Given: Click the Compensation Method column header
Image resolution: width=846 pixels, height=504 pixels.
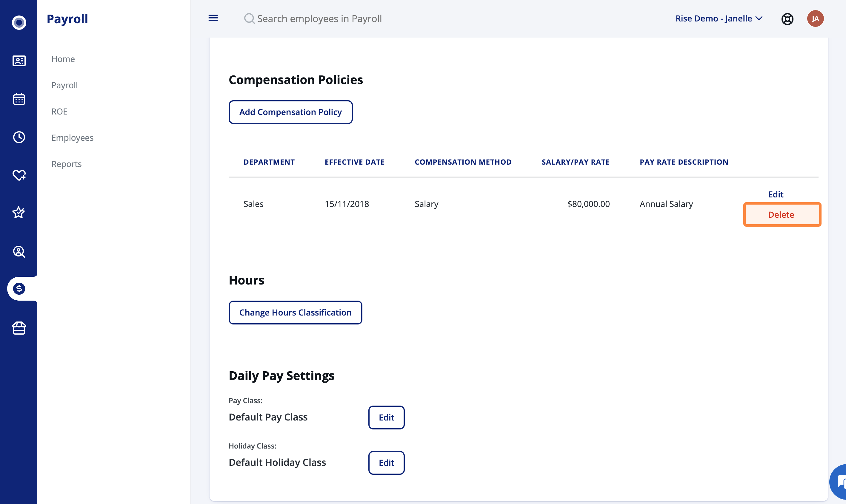Looking at the screenshot, I should pos(463,162).
